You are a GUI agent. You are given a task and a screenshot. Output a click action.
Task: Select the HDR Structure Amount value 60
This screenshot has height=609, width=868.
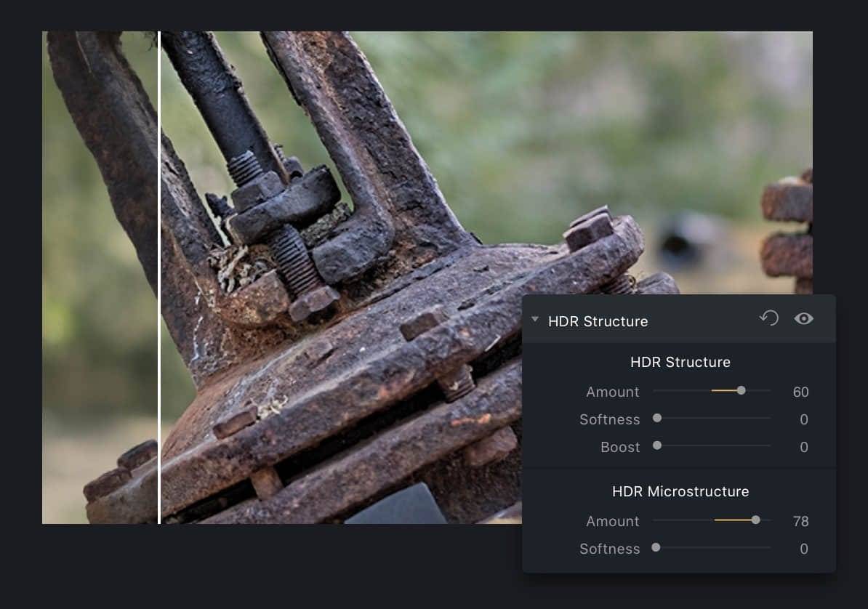pos(800,392)
